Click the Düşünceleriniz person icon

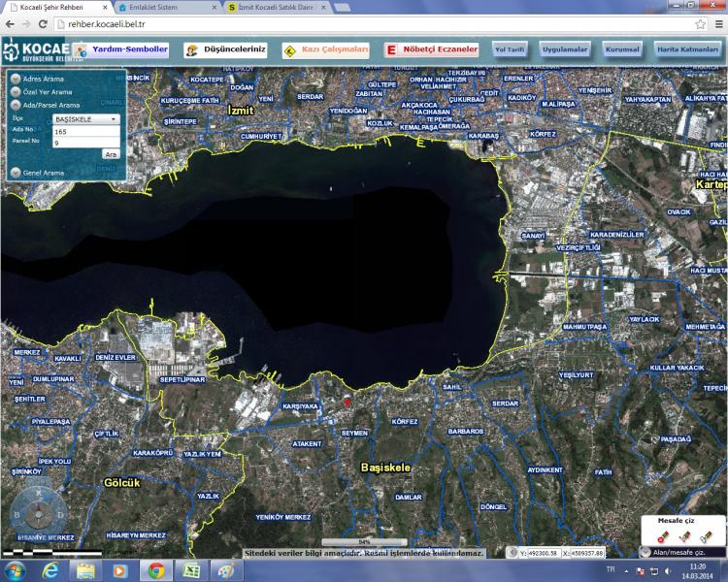191,50
